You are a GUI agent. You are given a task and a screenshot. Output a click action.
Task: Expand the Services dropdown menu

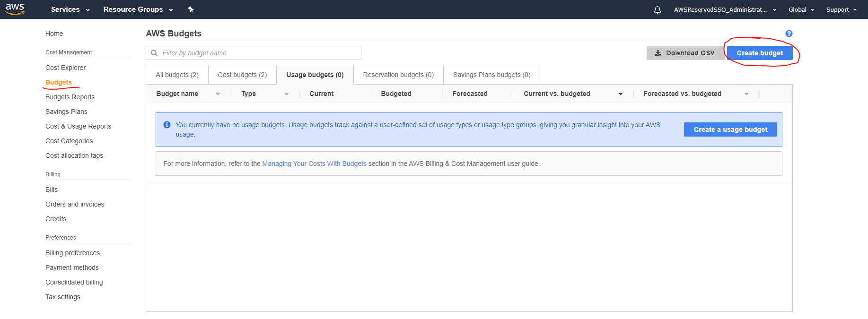coord(70,9)
